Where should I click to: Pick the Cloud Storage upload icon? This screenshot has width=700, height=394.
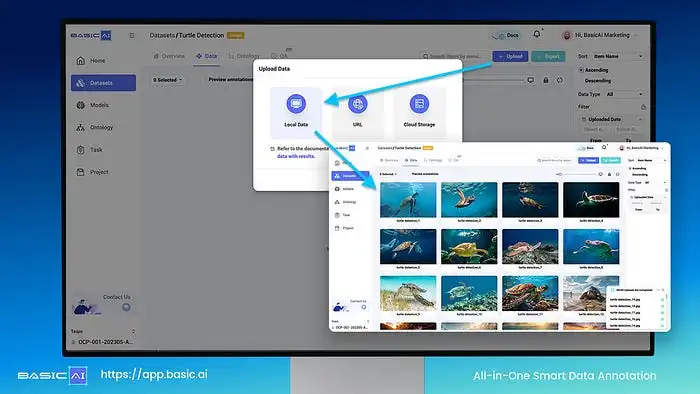pyautogui.click(x=419, y=104)
